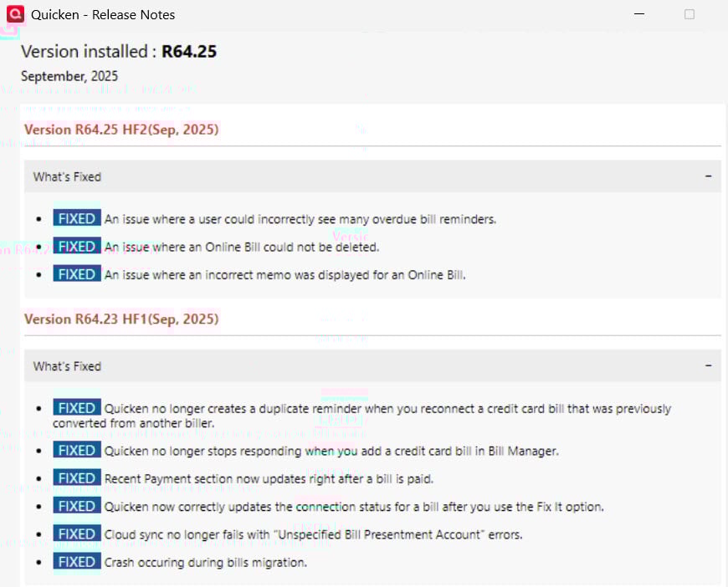728x587 pixels.
Task: Maximize the Release Notes window
Action: [x=690, y=14]
